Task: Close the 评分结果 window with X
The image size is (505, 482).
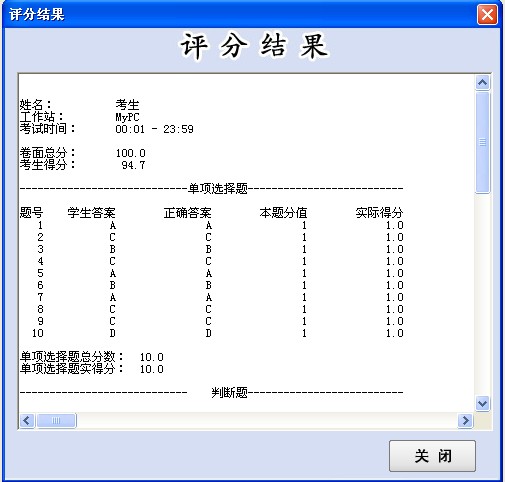Action: click(487, 14)
